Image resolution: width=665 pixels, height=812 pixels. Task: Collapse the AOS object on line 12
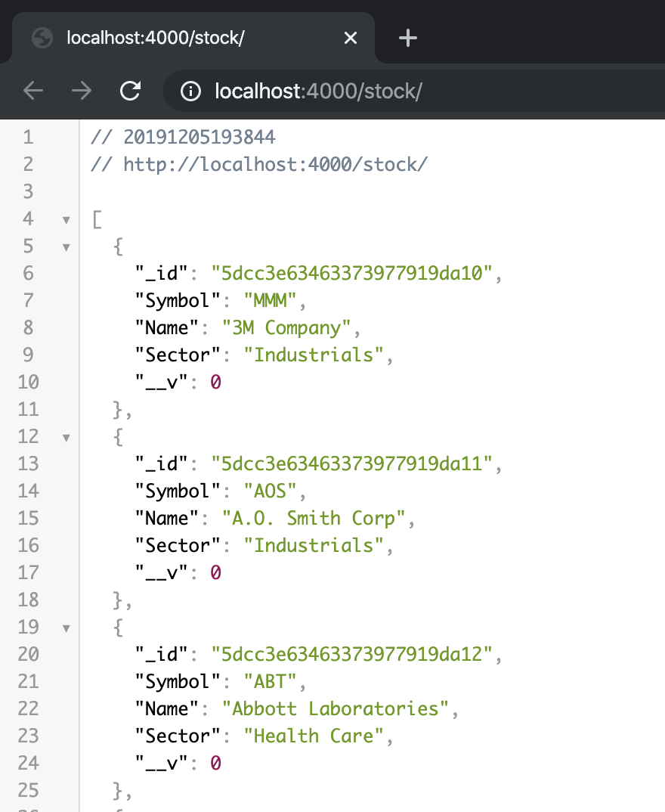click(66, 438)
